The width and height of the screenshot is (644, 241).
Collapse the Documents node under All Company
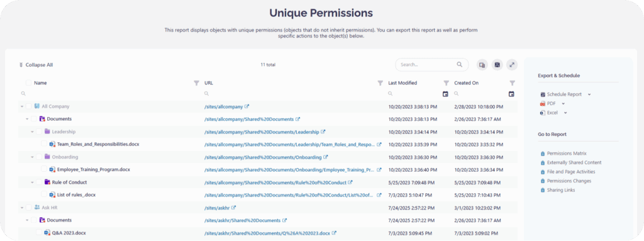coord(27,120)
